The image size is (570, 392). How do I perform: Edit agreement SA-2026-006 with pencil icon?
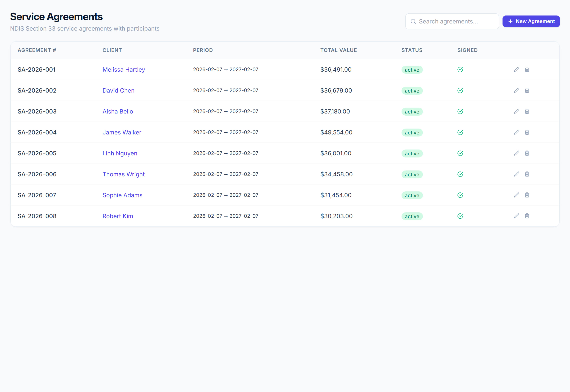coord(516,174)
